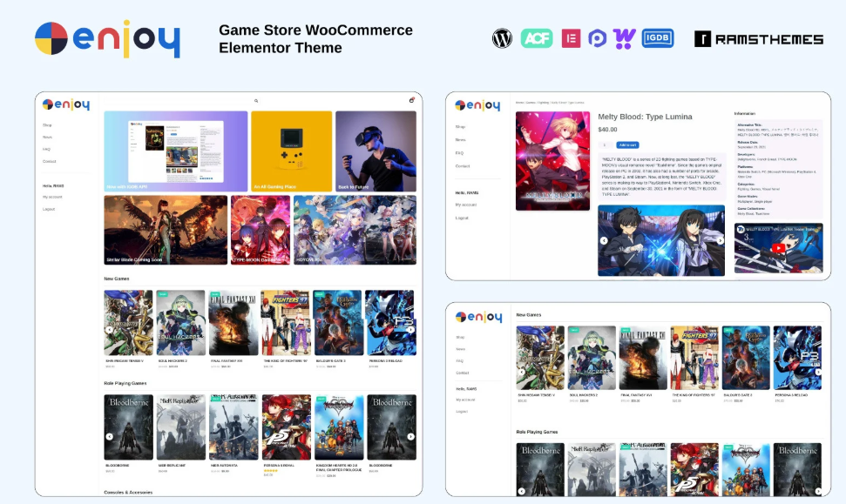The width and height of the screenshot is (846, 504).
Task: Open Kingdom Hearts cover on the homepage
Action: point(339,427)
